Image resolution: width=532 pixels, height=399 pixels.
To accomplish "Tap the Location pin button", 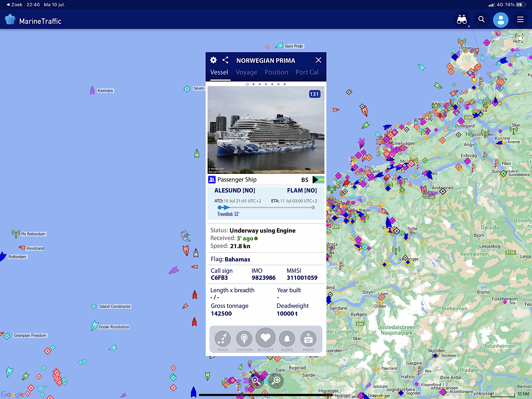I will point(244,339).
